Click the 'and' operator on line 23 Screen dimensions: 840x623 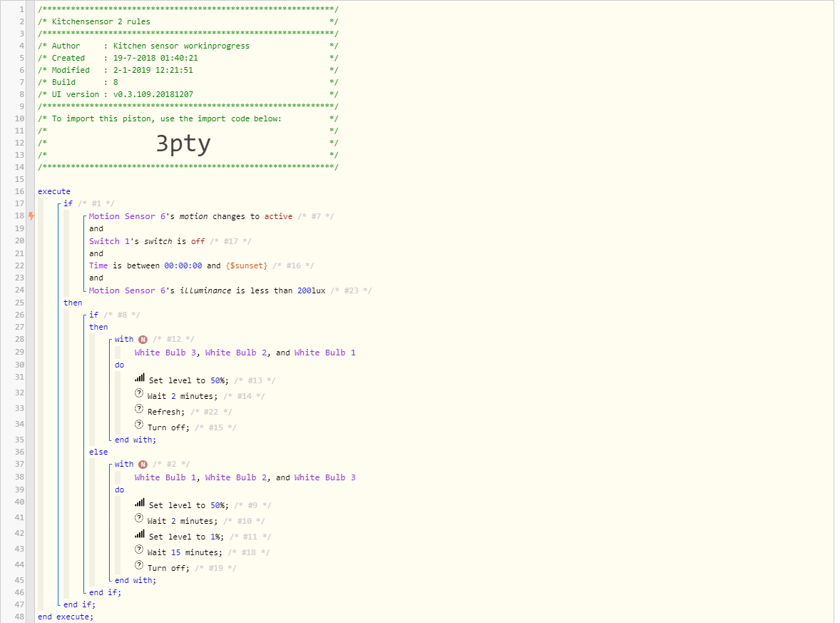pos(96,278)
